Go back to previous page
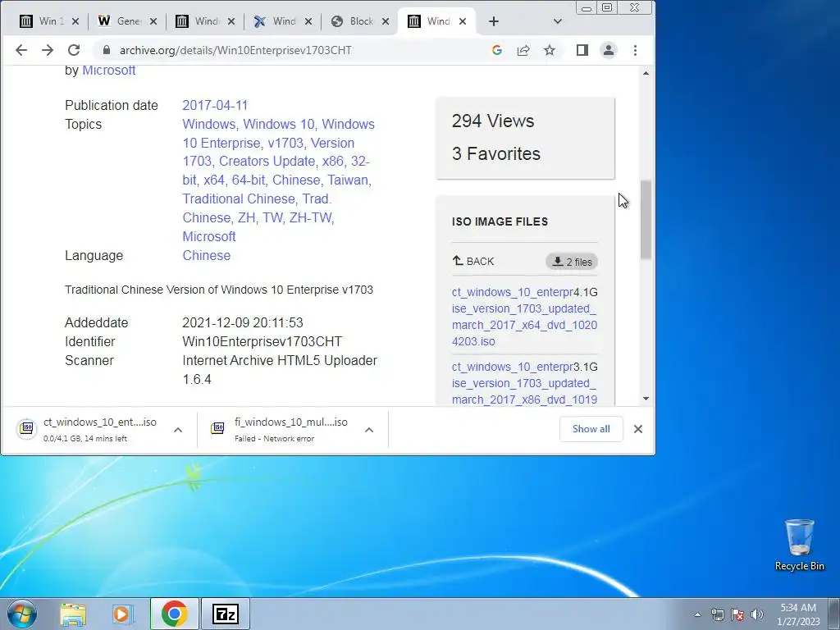Screen dimensions: 840x630 pos(21,50)
